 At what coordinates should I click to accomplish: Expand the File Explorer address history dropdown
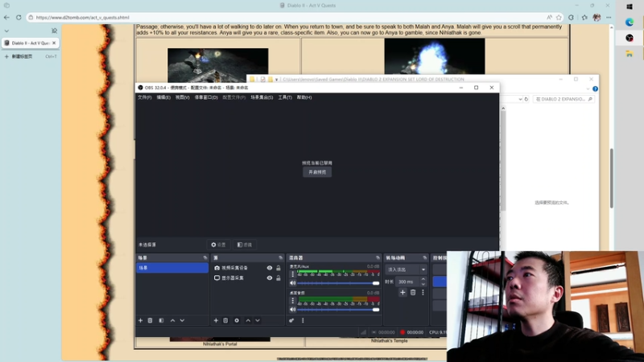520,99
